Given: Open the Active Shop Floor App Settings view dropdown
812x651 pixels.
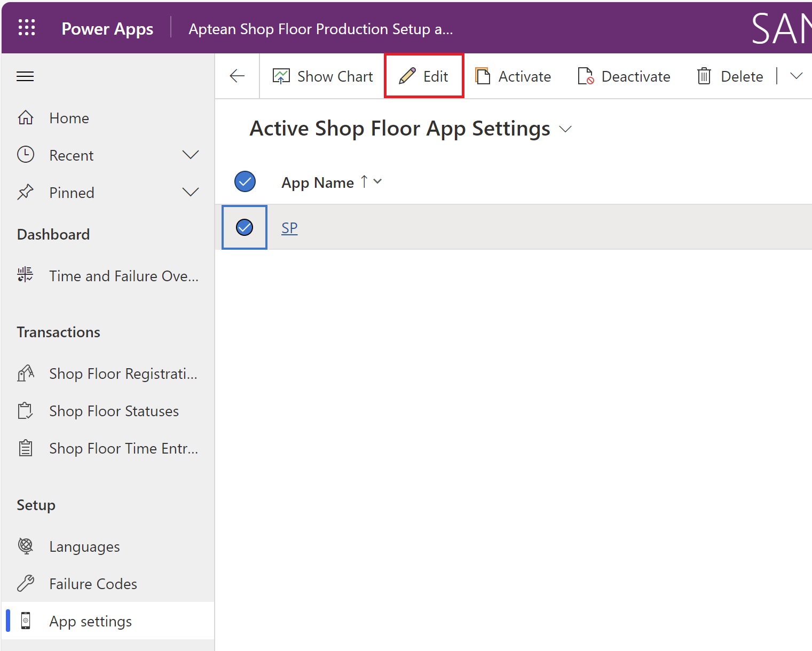Looking at the screenshot, I should coord(565,129).
